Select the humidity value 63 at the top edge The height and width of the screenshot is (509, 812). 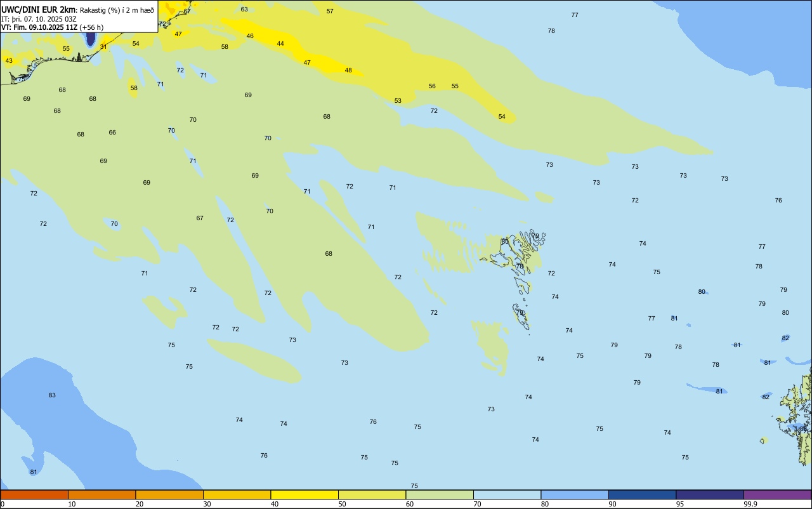pos(244,10)
